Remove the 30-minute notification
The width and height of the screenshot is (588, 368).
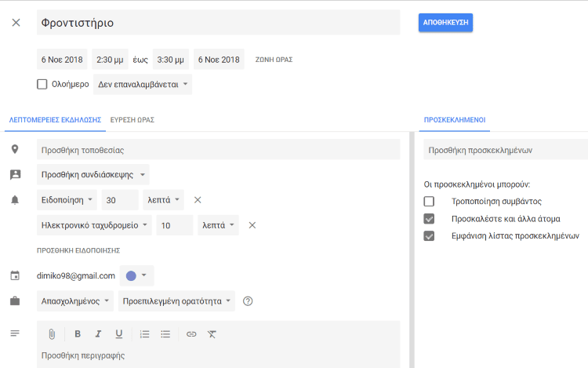(x=198, y=200)
